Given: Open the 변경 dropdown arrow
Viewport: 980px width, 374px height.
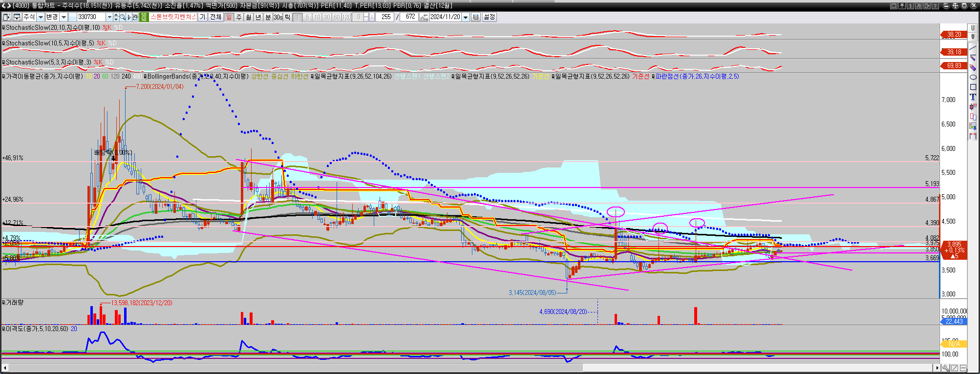Looking at the screenshot, I should point(64,17).
